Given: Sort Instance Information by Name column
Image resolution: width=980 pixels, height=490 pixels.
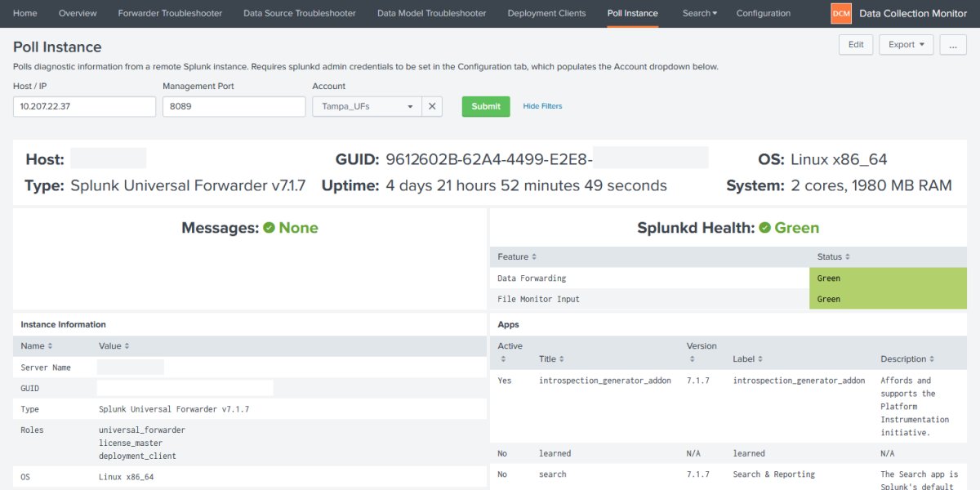Looking at the screenshot, I should 37,346.
